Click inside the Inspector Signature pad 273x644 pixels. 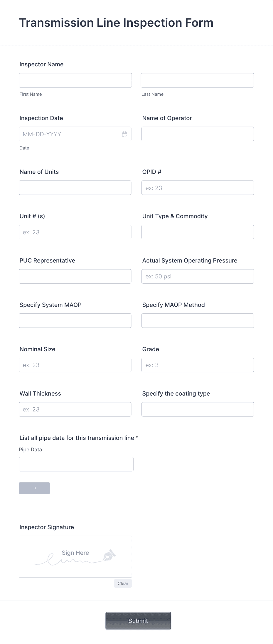[x=75, y=556]
